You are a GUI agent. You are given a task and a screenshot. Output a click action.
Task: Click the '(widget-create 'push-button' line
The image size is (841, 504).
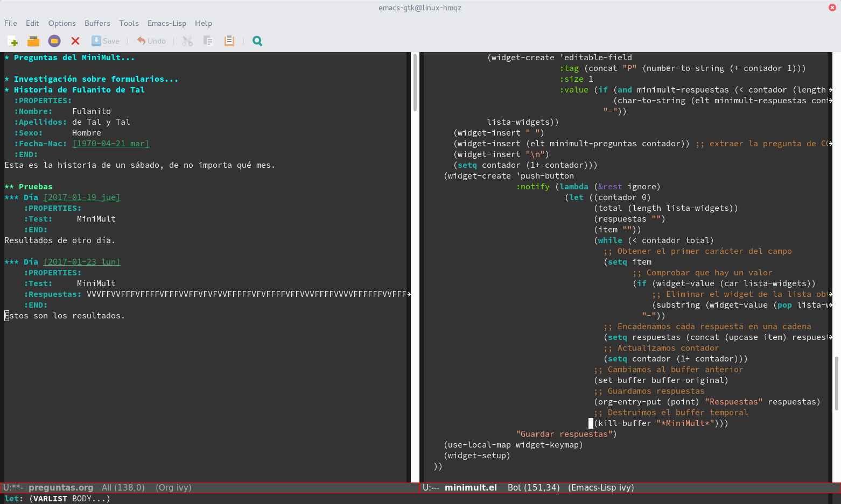pos(509,176)
